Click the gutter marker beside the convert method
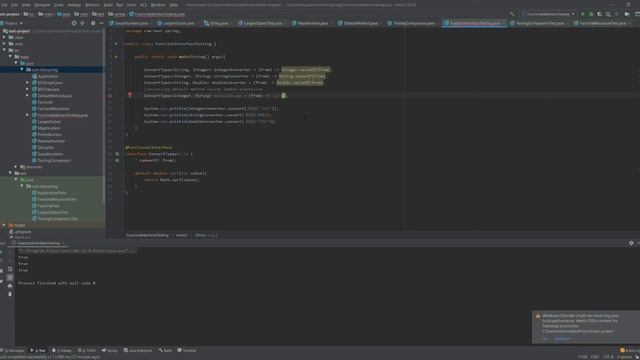Screen dimensions: 640x360 tap(117, 160)
